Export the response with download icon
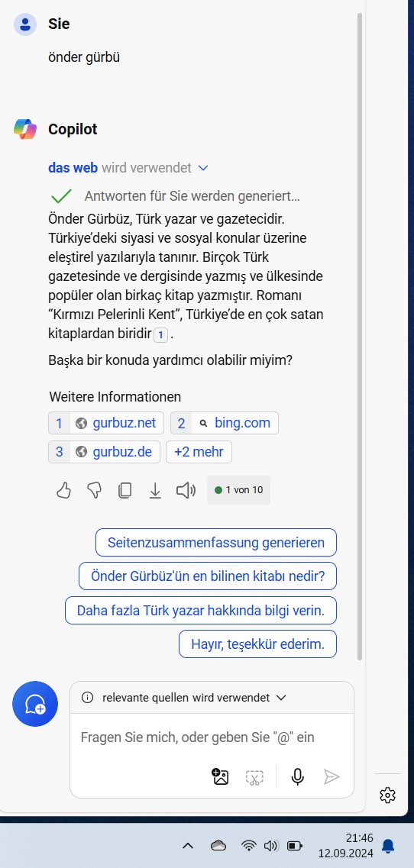 tap(155, 490)
